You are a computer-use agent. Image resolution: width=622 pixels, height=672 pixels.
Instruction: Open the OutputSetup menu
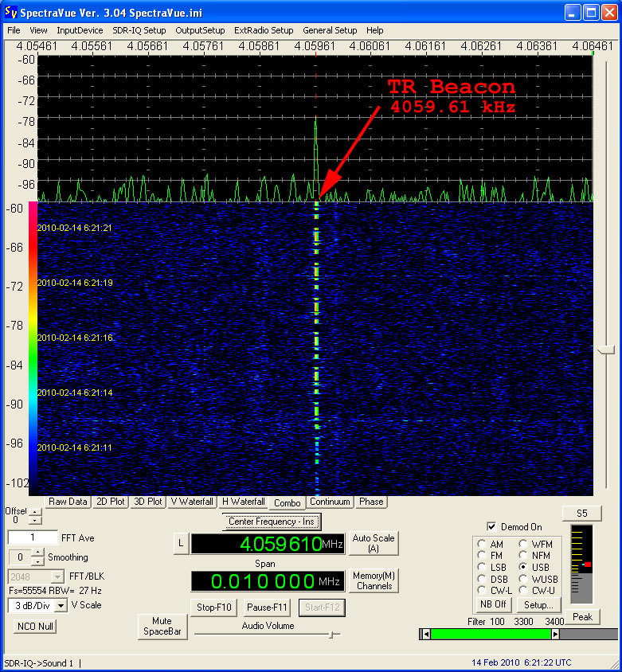pos(200,30)
